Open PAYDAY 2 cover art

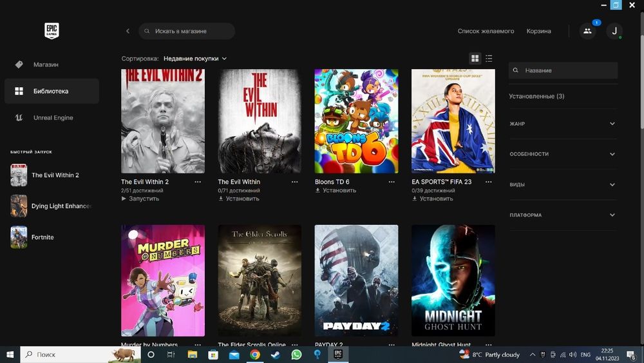357,280
